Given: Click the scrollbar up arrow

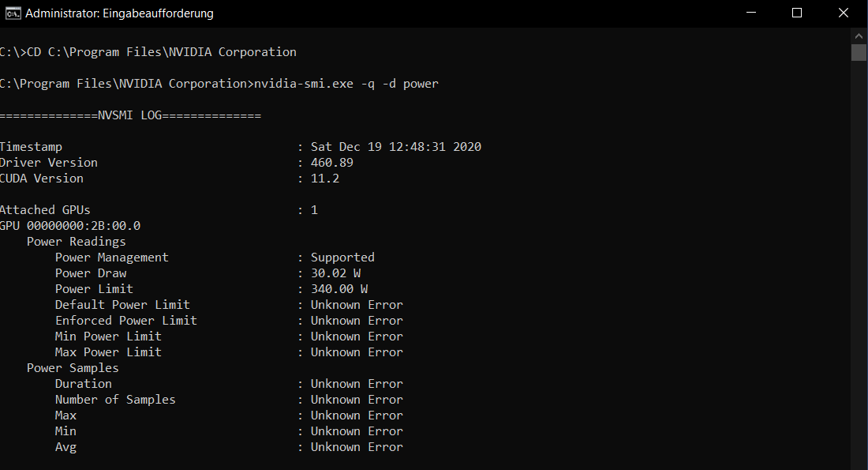Looking at the screenshot, I should (859, 36).
